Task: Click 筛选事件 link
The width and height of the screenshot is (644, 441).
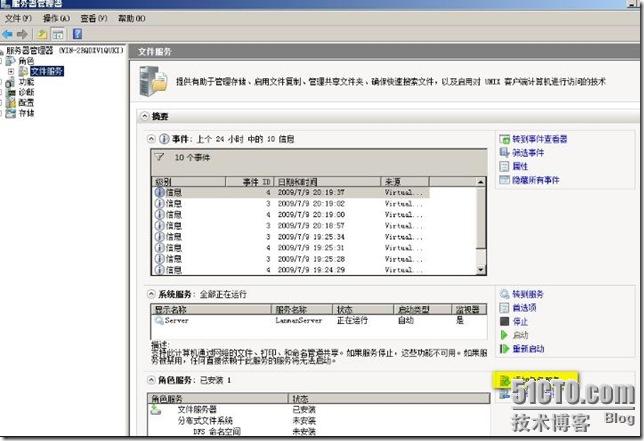Action: 528,153
